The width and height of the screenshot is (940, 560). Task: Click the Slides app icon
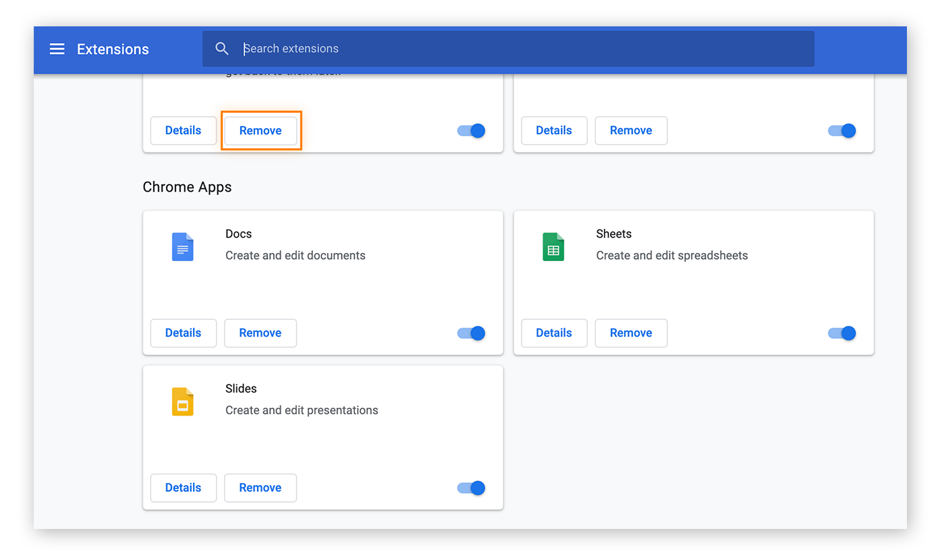click(183, 401)
